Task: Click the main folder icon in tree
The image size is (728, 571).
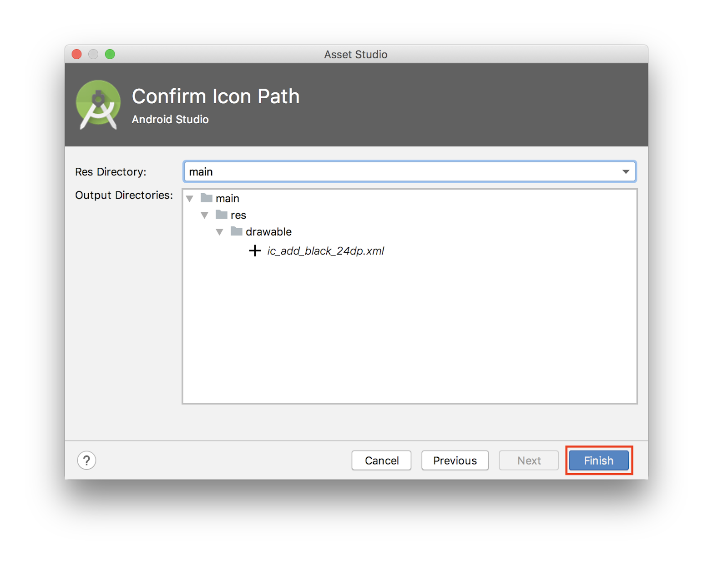Action: click(207, 198)
